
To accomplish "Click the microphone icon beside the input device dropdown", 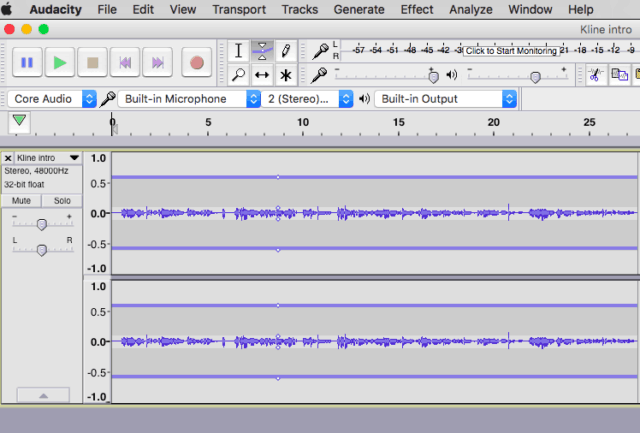I will click(x=108, y=99).
